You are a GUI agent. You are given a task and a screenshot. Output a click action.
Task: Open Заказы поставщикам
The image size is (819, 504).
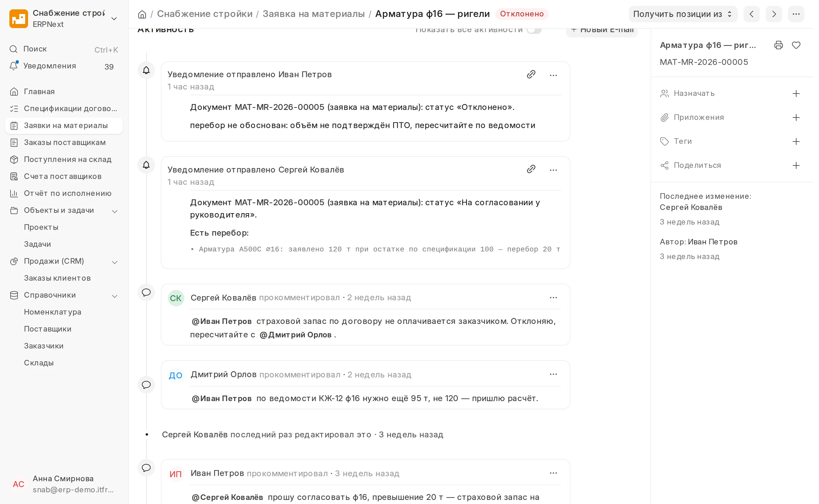click(x=64, y=143)
